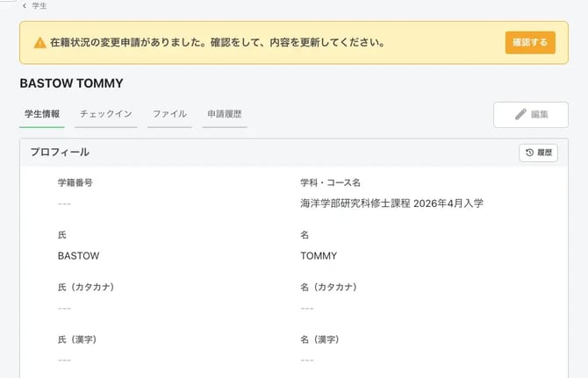The width and height of the screenshot is (588, 378).
Task: Click the 学科・コース名 value text
Action: [x=391, y=203]
